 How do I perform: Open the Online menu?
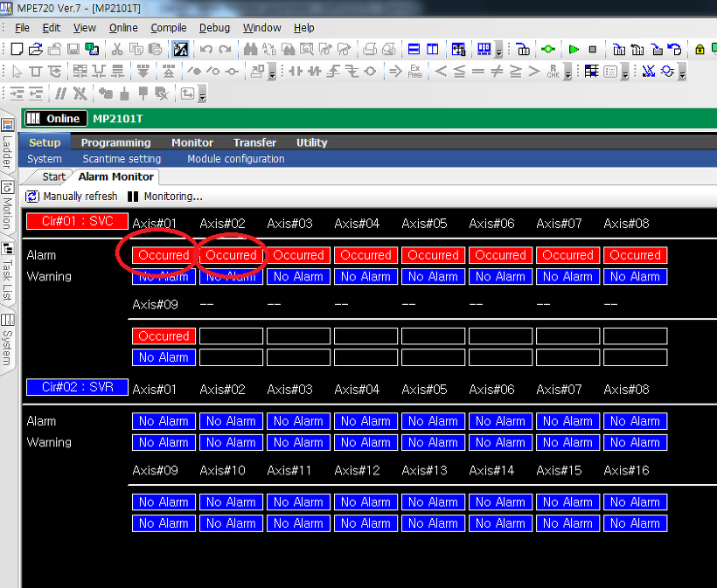click(x=123, y=28)
